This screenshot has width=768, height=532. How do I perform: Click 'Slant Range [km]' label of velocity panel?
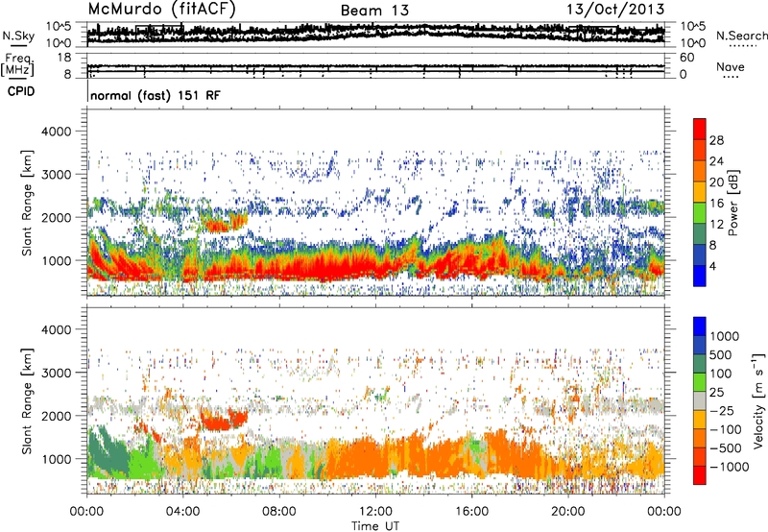coord(27,400)
